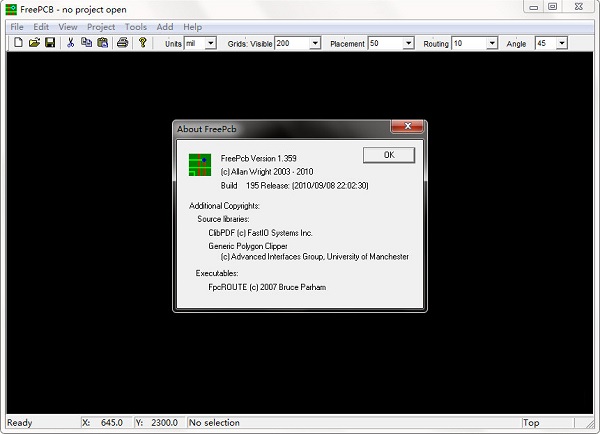Click the "Source libraries:" label
The height and width of the screenshot is (434, 600).
(223, 219)
